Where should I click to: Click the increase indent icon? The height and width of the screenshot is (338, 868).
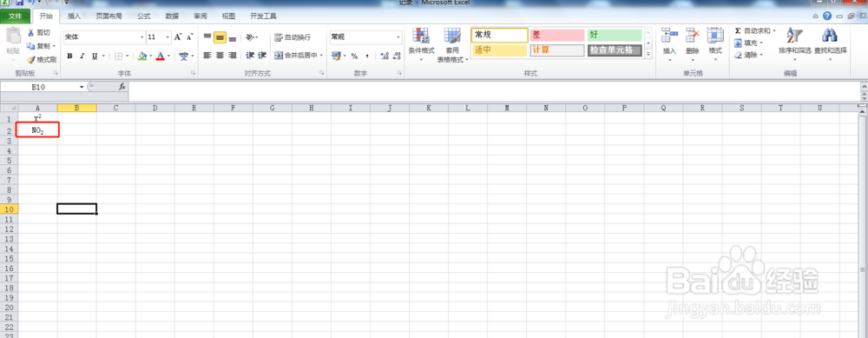pos(262,56)
